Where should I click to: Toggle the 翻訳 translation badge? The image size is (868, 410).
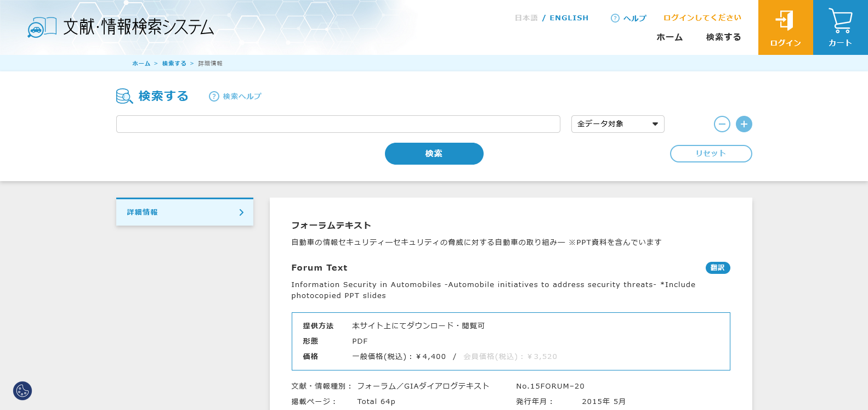[x=717, y=268]
